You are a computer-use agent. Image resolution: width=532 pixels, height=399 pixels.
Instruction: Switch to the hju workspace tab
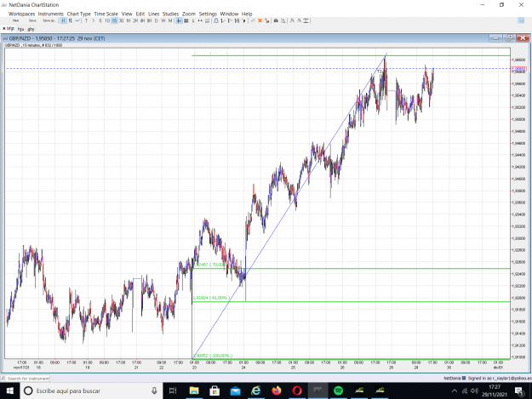pos(20,29)
